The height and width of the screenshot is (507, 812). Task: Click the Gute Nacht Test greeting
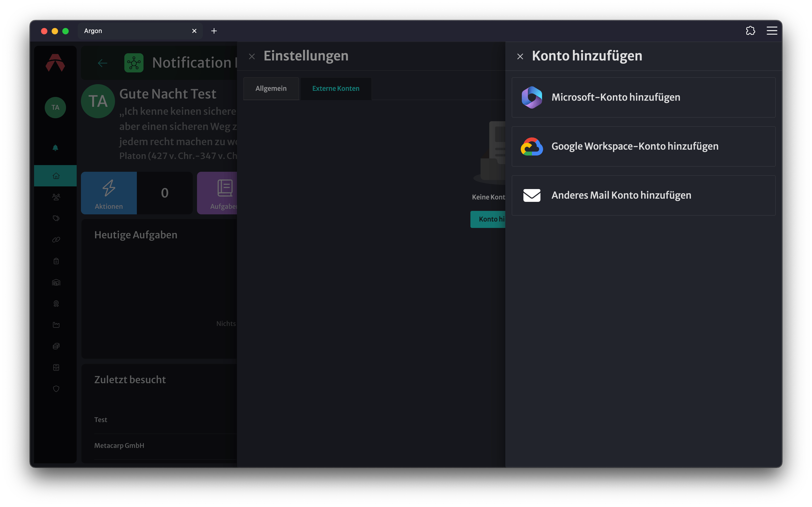click(x=168, y=94)
